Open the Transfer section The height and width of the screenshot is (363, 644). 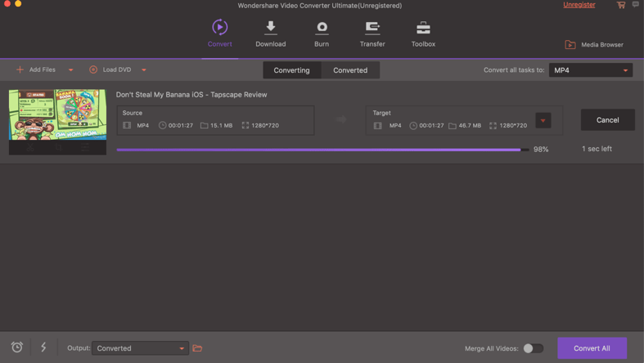372,34
